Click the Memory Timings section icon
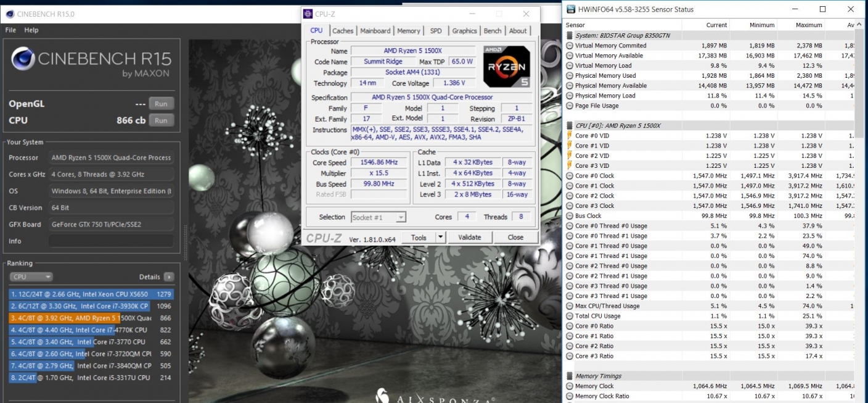The height and width of the screenshot is (403, 868). (570, 376)
